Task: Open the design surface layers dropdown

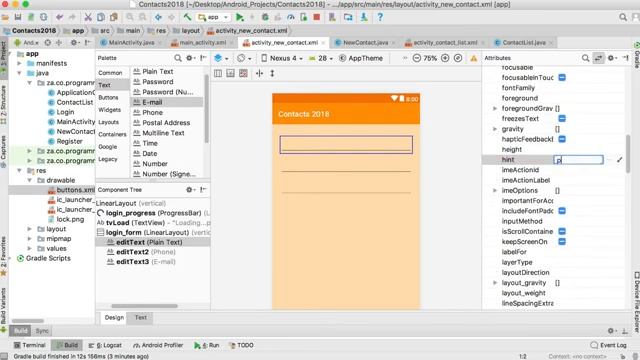Action: pos(221,58)
